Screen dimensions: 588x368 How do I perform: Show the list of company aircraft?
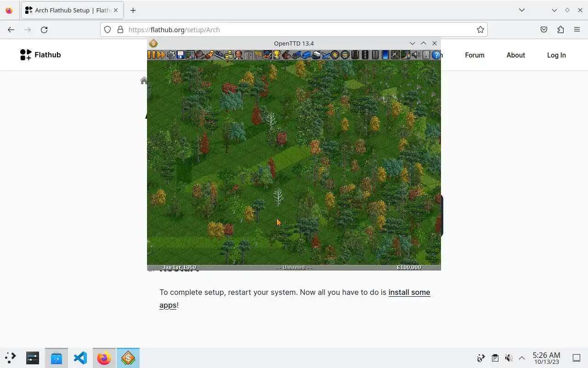tap(326, 55)
